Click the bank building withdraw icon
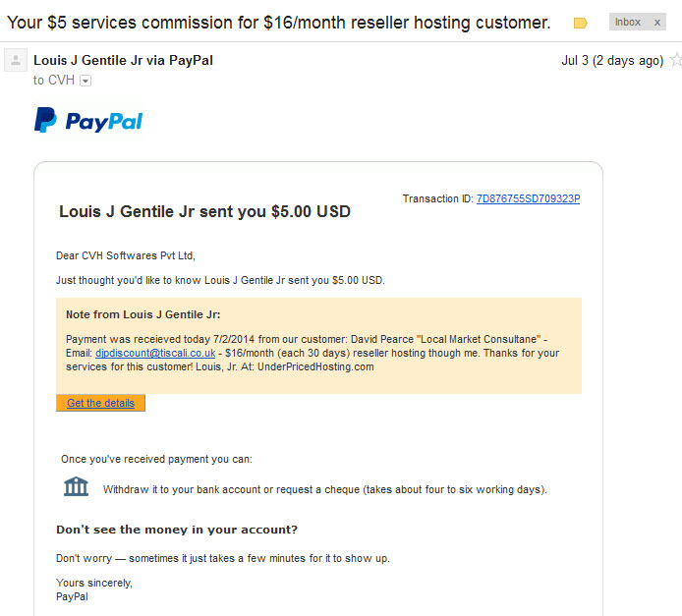 tap(76, 486)
